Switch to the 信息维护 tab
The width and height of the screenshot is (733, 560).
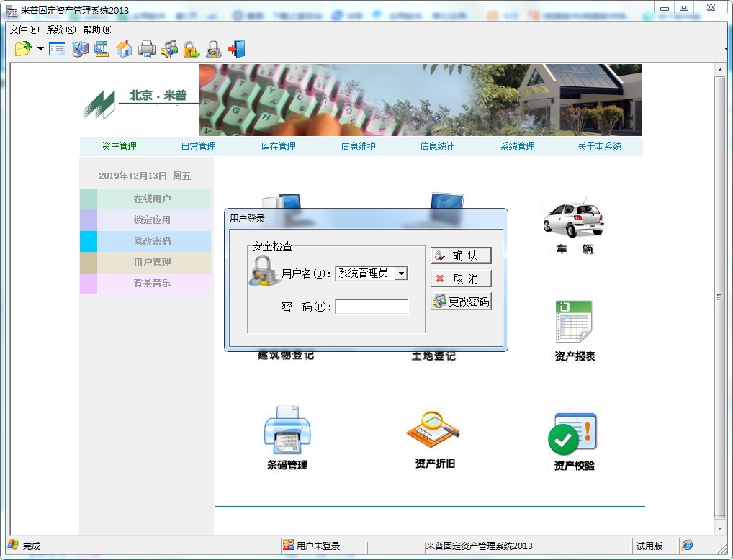[x=358, y=146]
